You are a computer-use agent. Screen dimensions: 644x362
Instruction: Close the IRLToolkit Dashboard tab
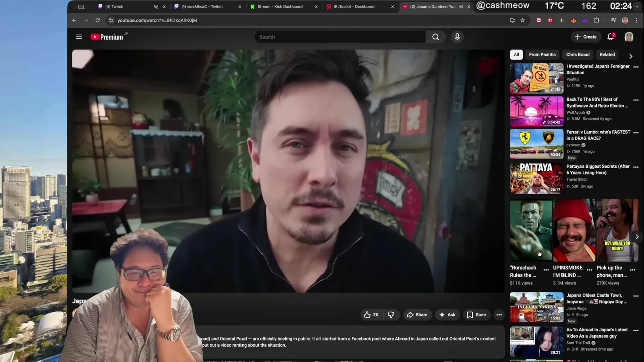coord(392,7)
